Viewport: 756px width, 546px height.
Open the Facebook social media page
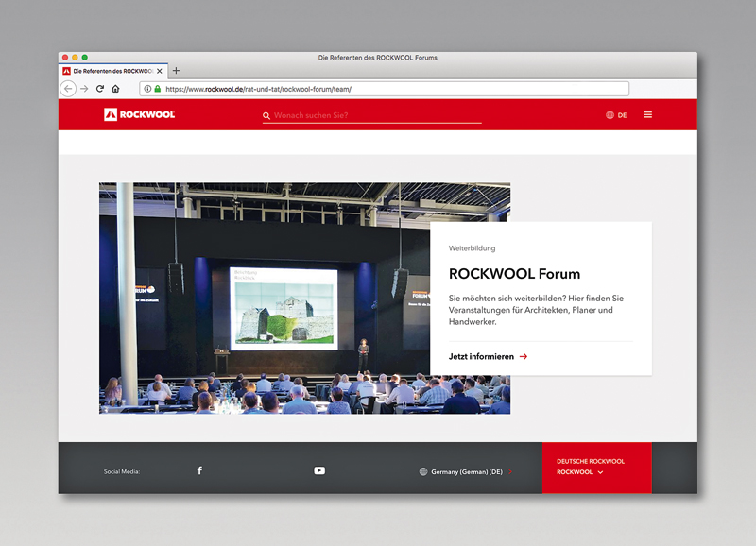pyautogui.click(x=199, y=470)
